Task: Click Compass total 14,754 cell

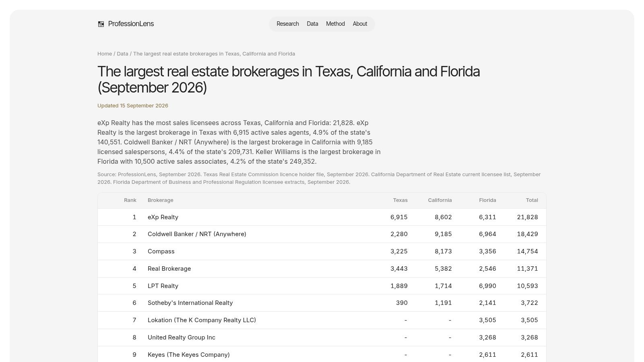Action: (x=527, y=251)
